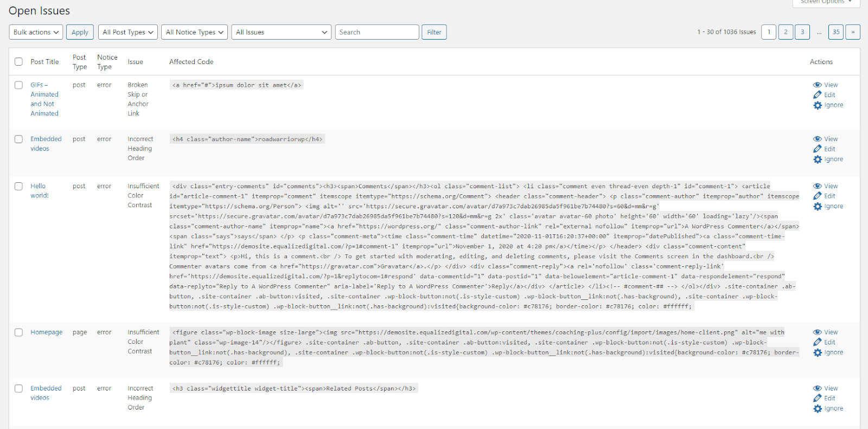Open the Bulk actions dropdown
The width and height of the screenshot is (868, 429).
point(36,32)
